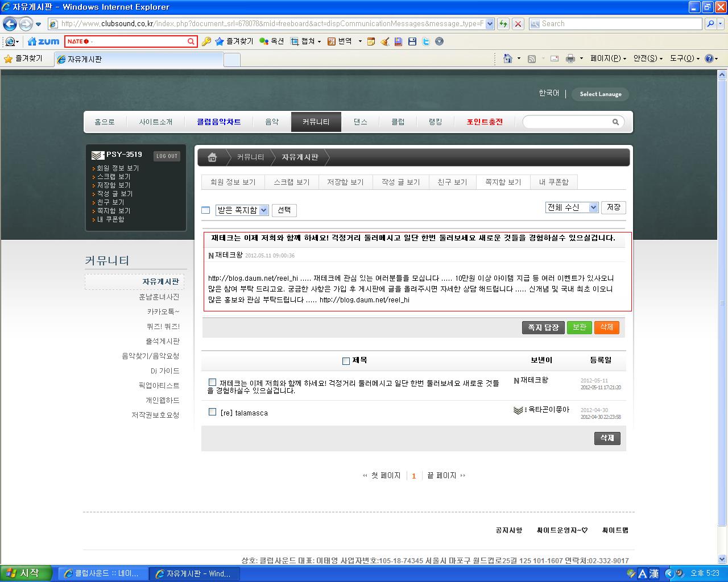Click the broom cleanup icon in zum toolbar
Image resolution: width=728 pixels, height=582 pixels.
pyautogui.click(x=384, y=41)
